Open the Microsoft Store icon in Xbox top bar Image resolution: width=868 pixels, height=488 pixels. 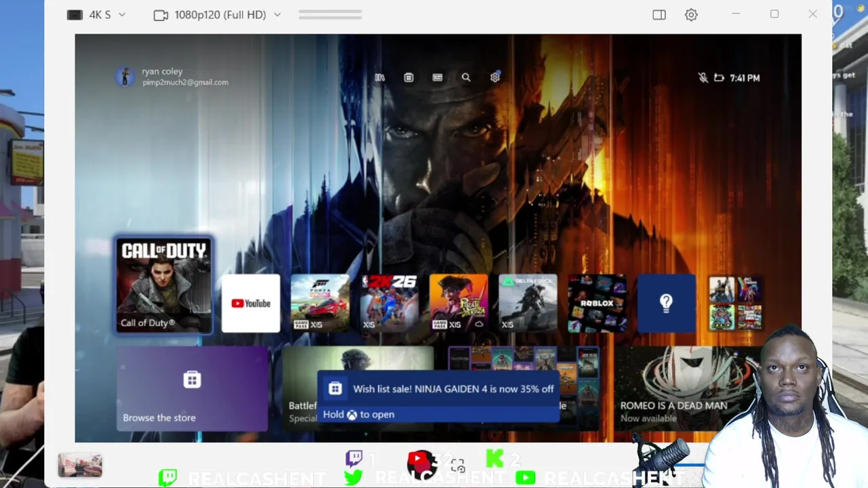pyautogui.click(x=408, y=77)
